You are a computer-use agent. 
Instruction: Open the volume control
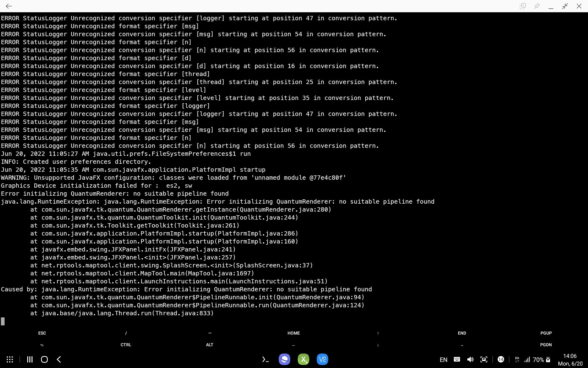point(470,359)
